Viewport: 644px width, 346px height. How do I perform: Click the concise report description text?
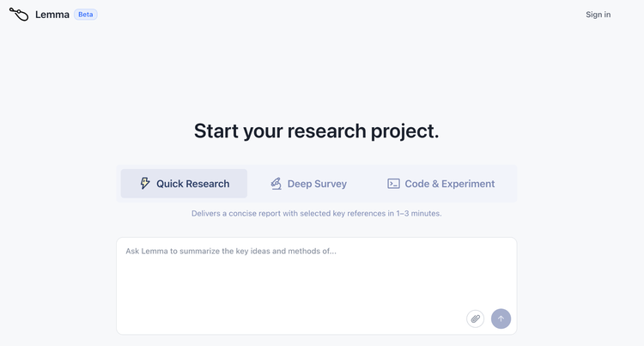tap(316, 213)
